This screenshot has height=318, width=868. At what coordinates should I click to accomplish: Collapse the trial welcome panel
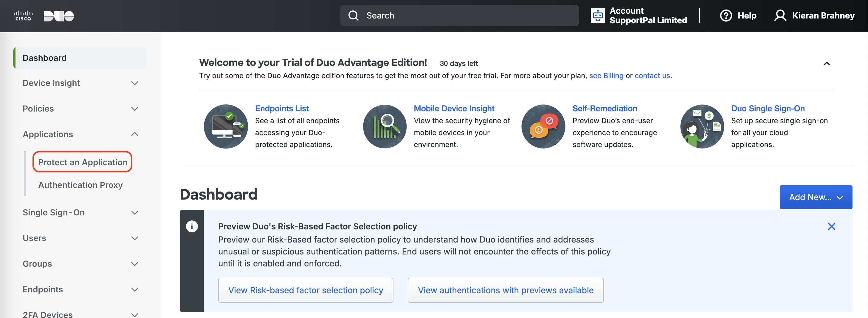click(x=827, y=64)
